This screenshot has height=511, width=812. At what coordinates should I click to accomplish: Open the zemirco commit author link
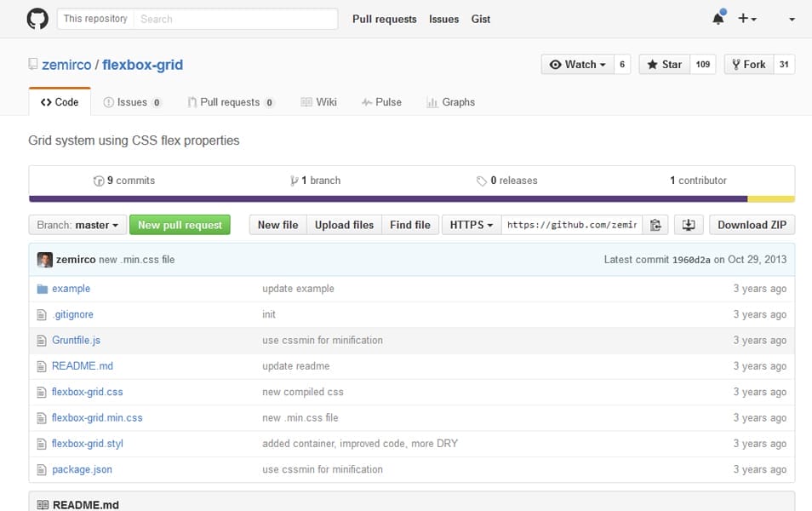[x=76, y=260]
